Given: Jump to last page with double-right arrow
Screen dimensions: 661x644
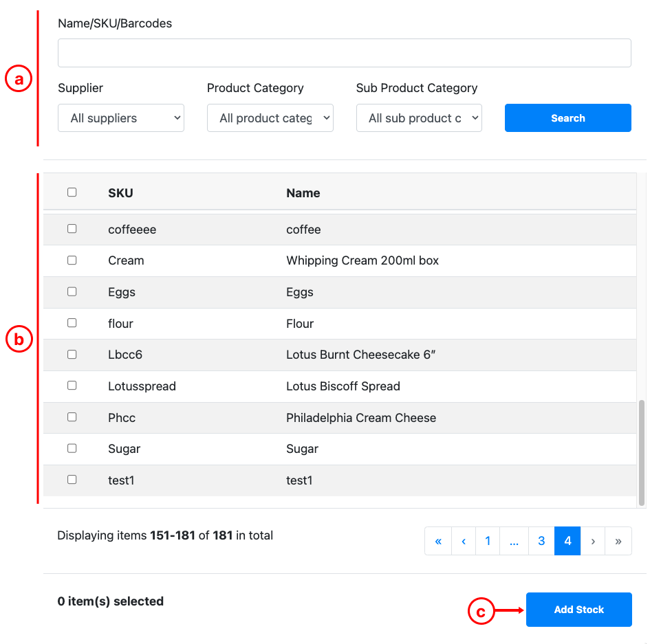Looking at the screenshot, I should coord(618,541).
